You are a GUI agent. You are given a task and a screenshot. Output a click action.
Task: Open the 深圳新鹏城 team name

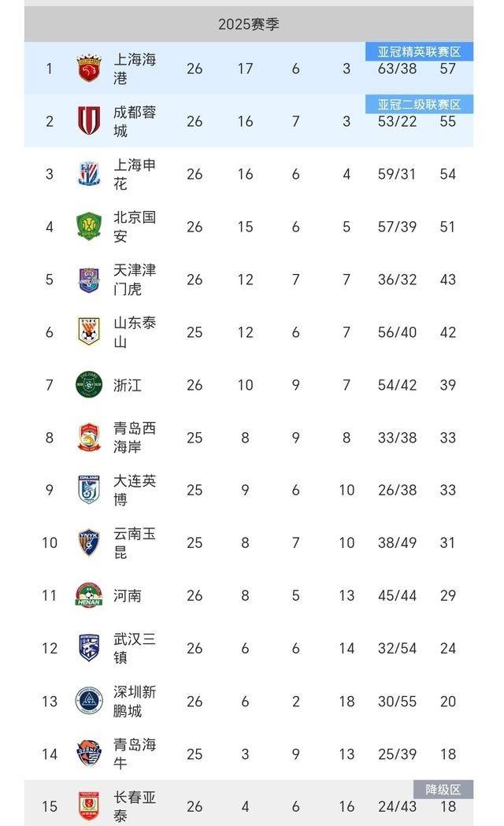coord(135,701)
